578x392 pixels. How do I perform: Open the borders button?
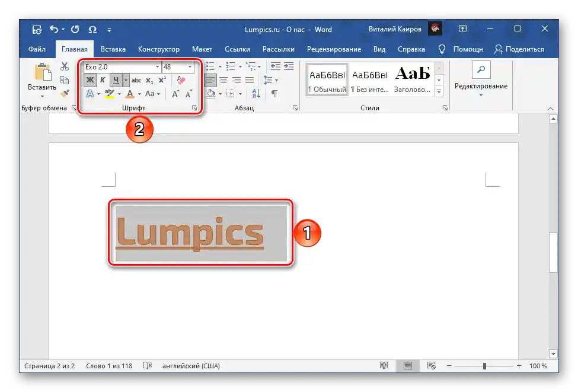[231, 94]
